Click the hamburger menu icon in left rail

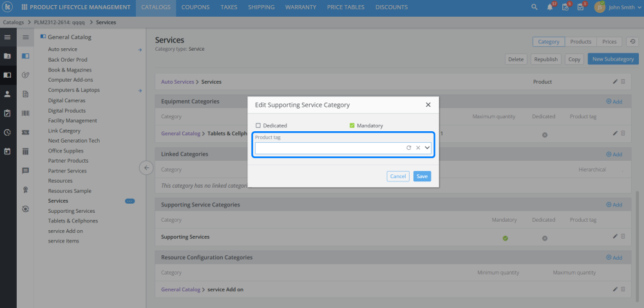tap(8, 37)
